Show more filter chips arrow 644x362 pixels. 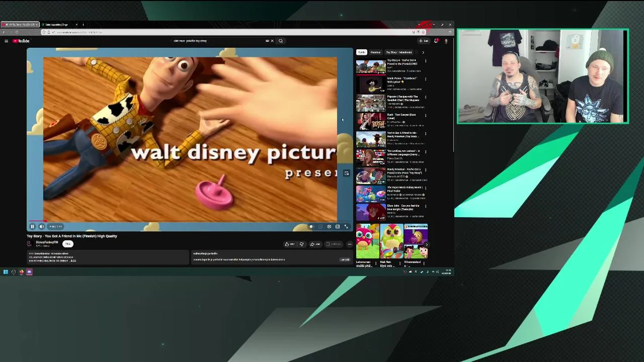coord(423,52)
